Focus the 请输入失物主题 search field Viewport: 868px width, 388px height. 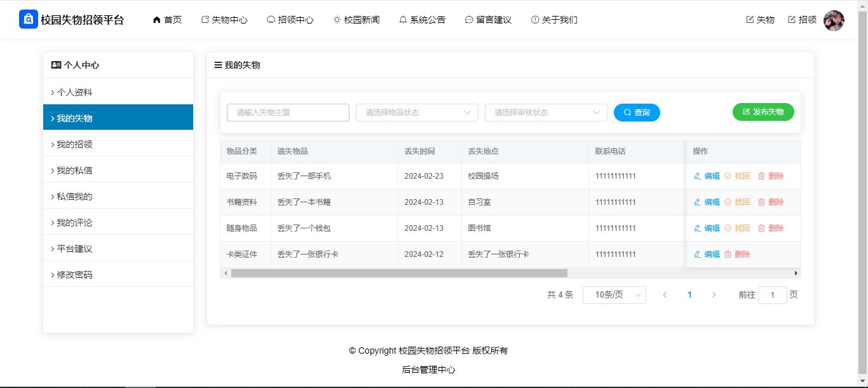[288, 113]
